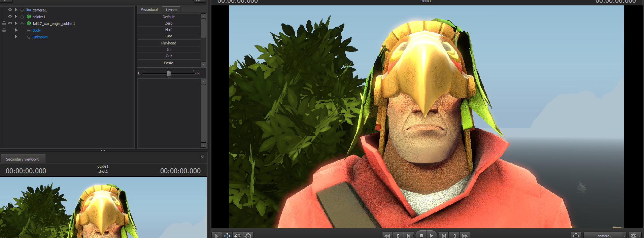Viewport: 644px width, 238px height.
Task: Toggle visibility eye for camera1
Action: 10,10
